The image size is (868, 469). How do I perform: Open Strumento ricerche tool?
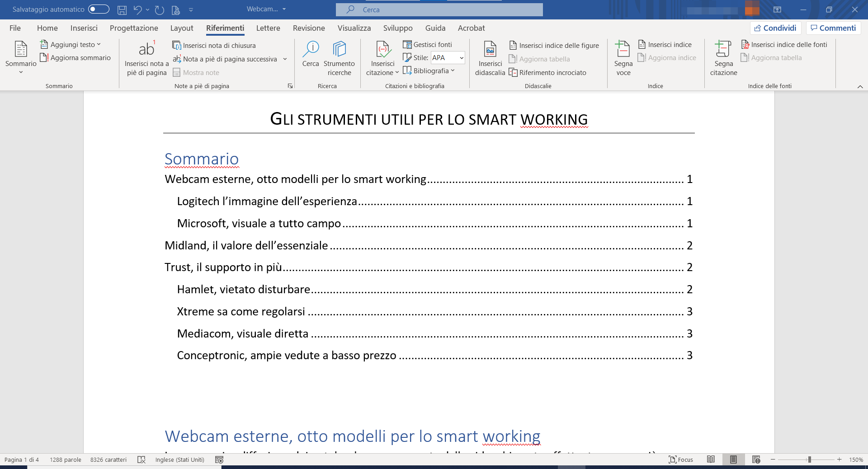(x=339, y=50)
